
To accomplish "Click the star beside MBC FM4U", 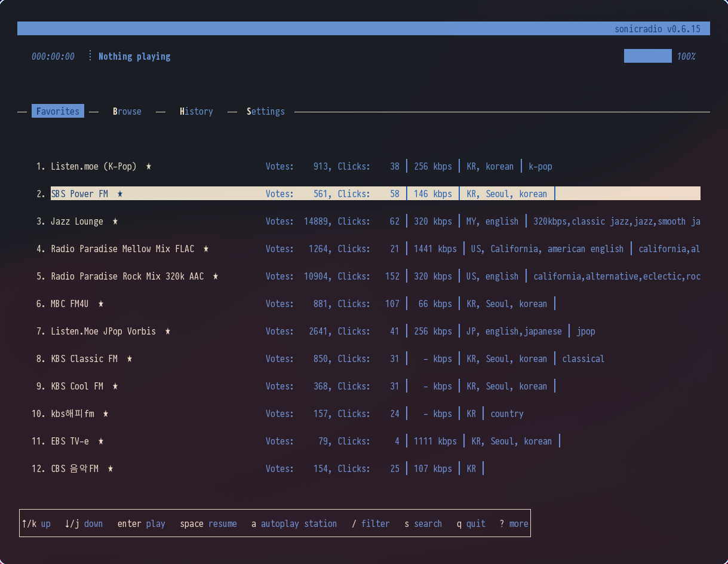I will pos(101,304).
